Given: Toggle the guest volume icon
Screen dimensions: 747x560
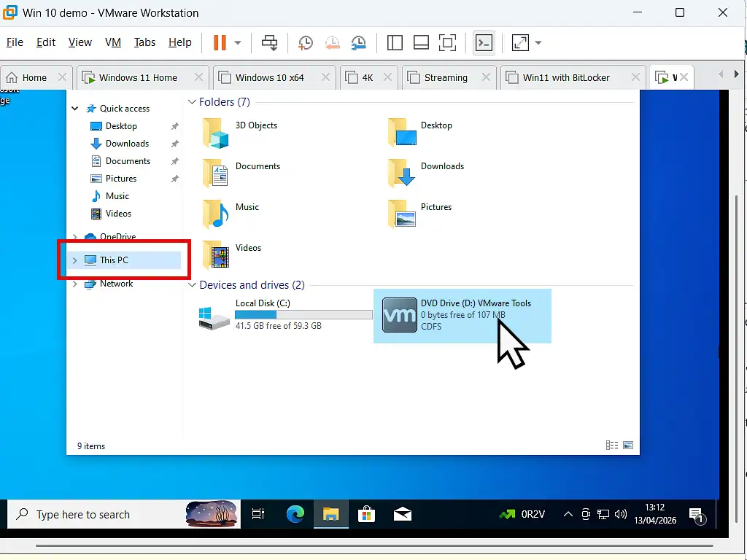Looking at the screenshot, I should (x=619, y=514).
